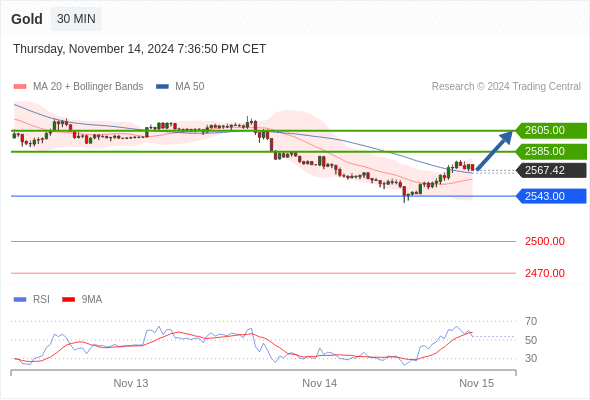590x400 pixels.
Task: Click the 30 MIN timeframe badge
Action: coord(76,19)
